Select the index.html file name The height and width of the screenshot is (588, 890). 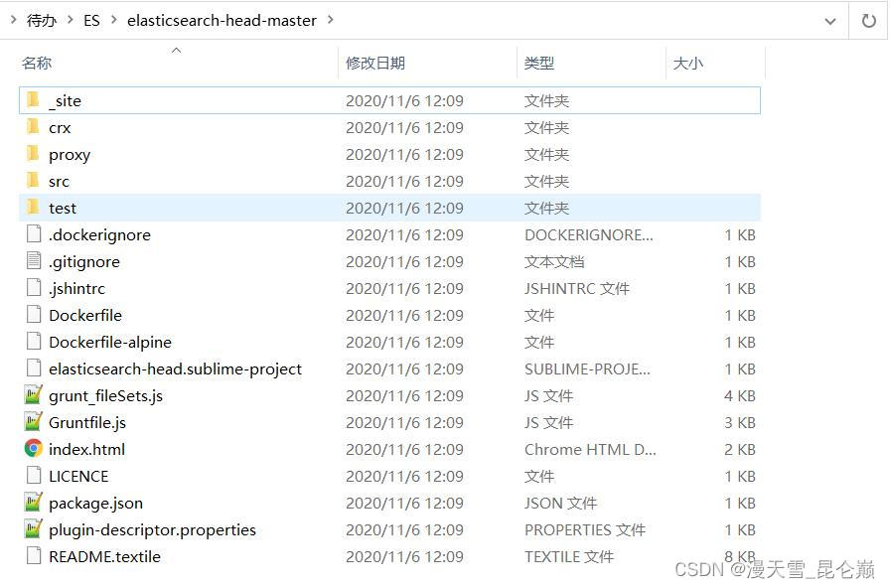point(86,450)
